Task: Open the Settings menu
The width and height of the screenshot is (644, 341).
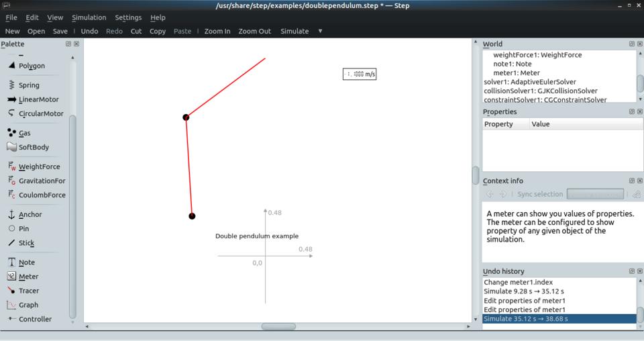Action: pos(128,17)
